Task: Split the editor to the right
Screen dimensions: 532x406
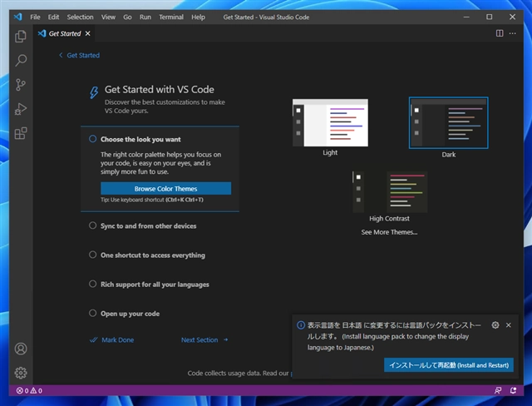Action: 500,33
